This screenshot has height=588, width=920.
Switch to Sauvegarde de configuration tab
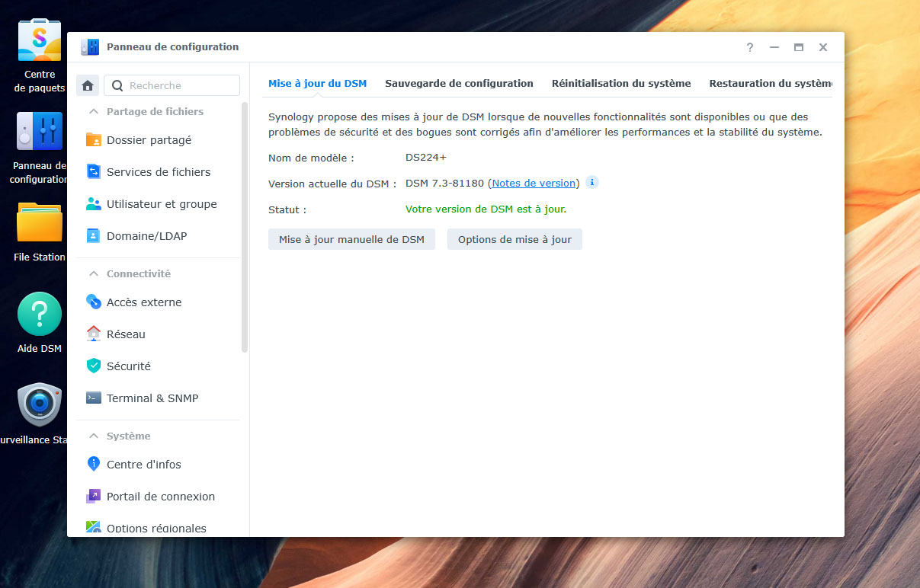point(459,84)
